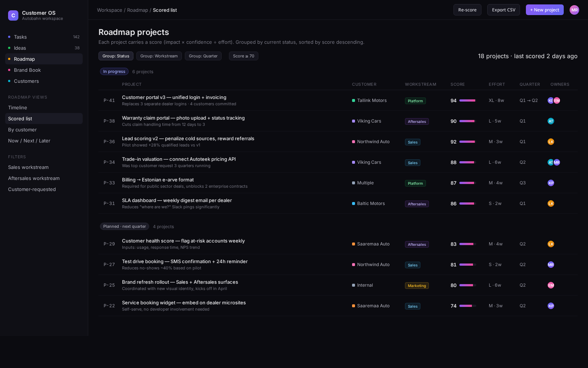The image size is (588, 368).
Task: Open Trade-in valuation project
Action: click(179, 159)
